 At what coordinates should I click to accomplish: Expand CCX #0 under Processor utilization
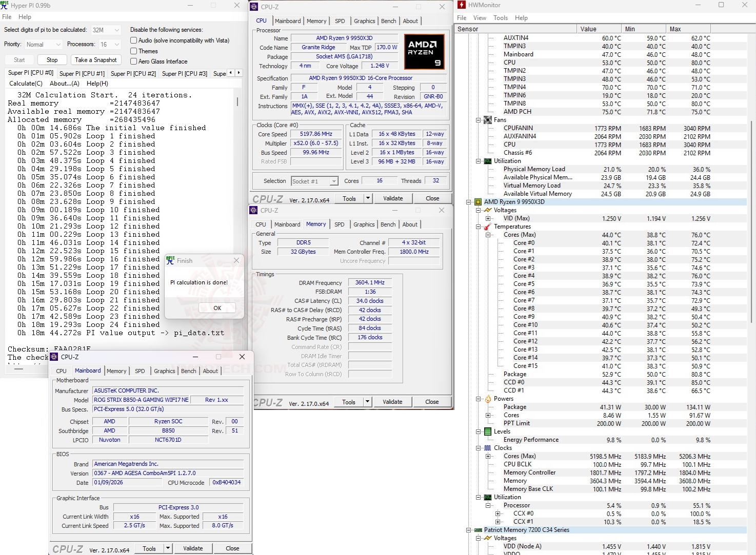pyautogui.click(x=498, y=513)
